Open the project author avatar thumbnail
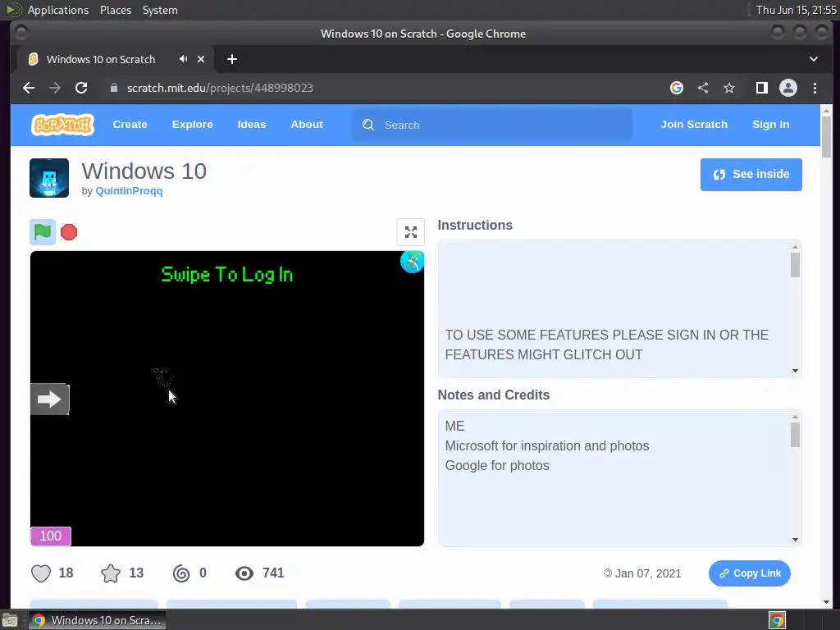 click(x=49, y=178)
